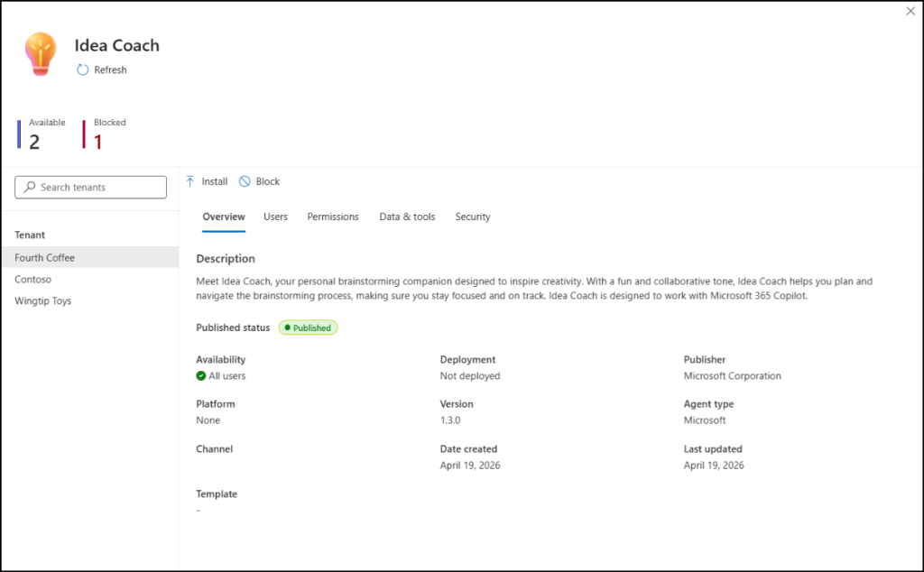Click the Microsoft Corporation publisher value

tap(733, 376)
